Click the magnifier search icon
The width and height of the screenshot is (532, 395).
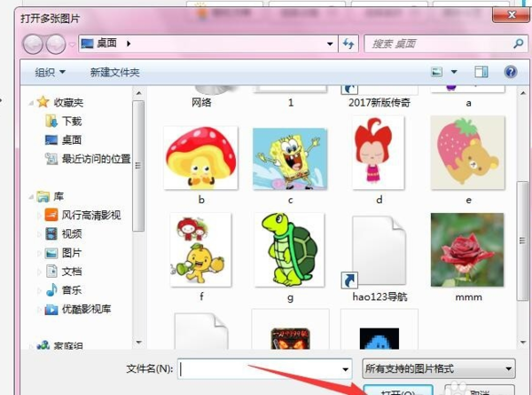click(x=518, y=43)
